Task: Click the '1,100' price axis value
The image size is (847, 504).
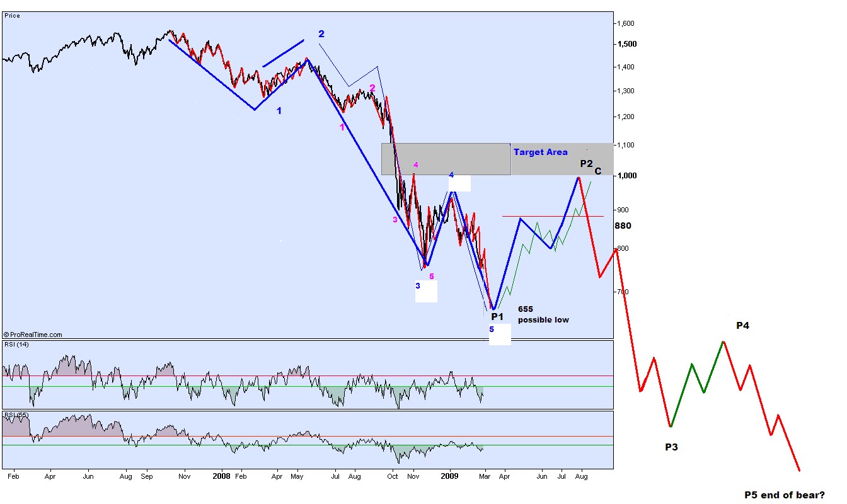Action: tap(626, 145)
